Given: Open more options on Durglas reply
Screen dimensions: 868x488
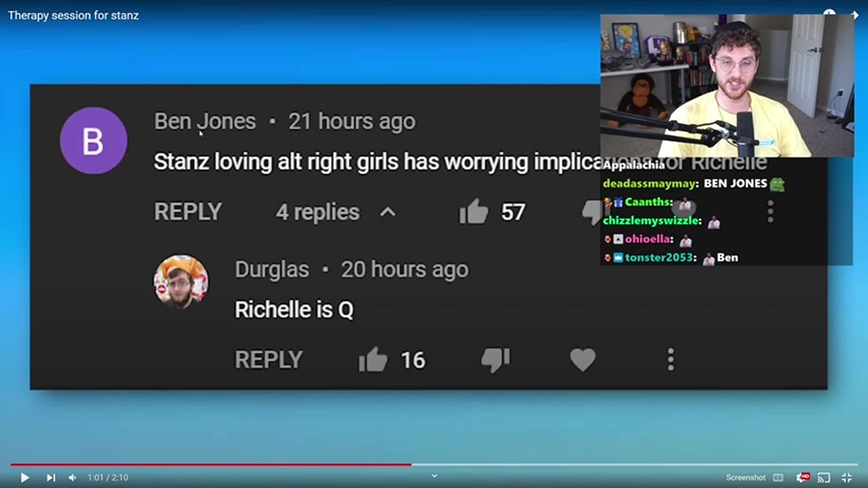Looking at the screenshot, I should (671, 360).
